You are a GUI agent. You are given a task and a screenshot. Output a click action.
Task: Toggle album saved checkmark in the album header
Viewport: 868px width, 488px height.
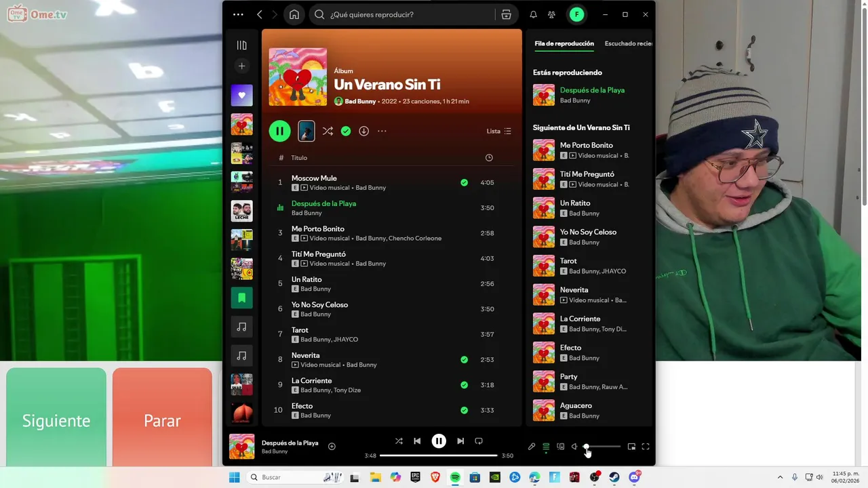click(346, 131)
